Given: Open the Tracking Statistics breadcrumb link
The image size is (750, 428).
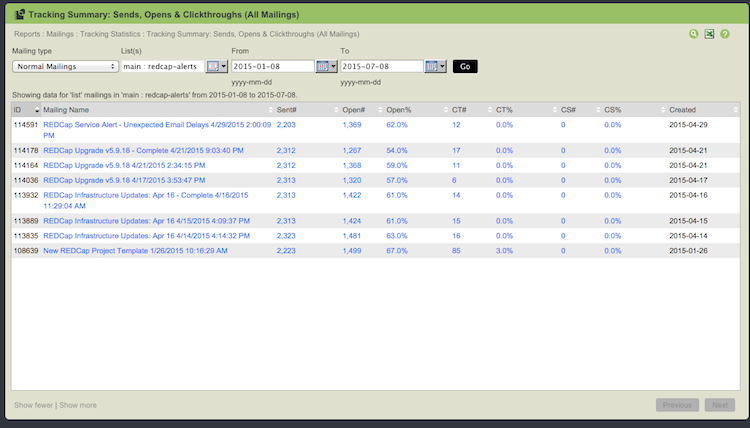Looking at the screenshot, I should point(110,34).
